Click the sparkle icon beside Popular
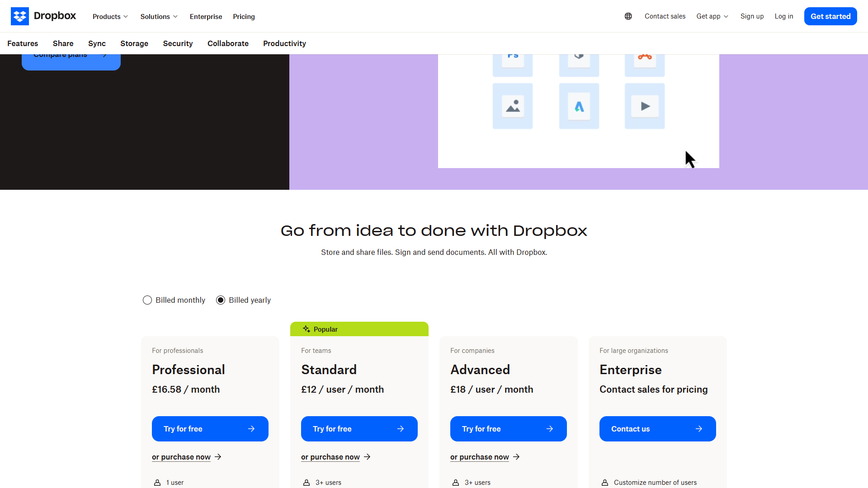 pos(307,329)
